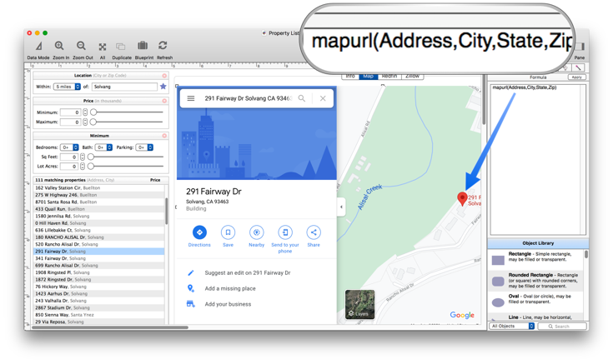Screen dimensions: 613x364
Task: Click the mapurl formula text box
Action: click(538, 160)
